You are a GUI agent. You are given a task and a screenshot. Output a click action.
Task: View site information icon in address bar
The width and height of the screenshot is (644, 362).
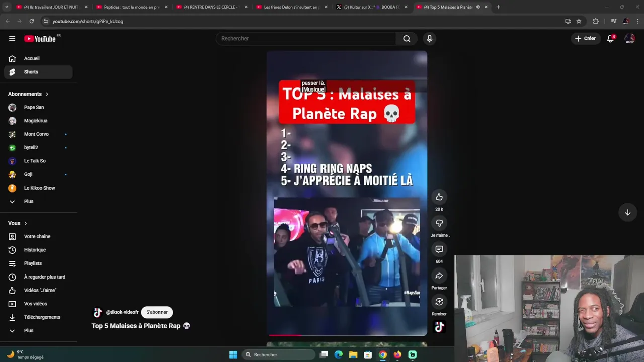tap(46, 21)
